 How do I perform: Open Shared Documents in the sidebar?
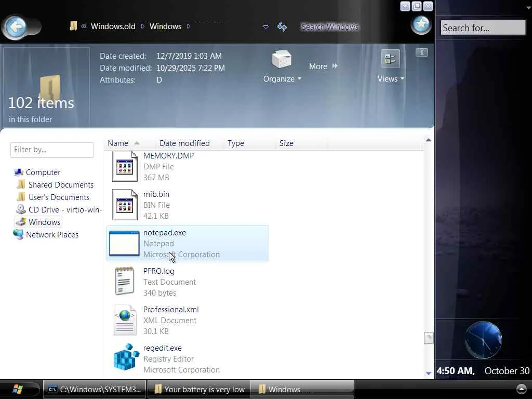tap(61, 185)
